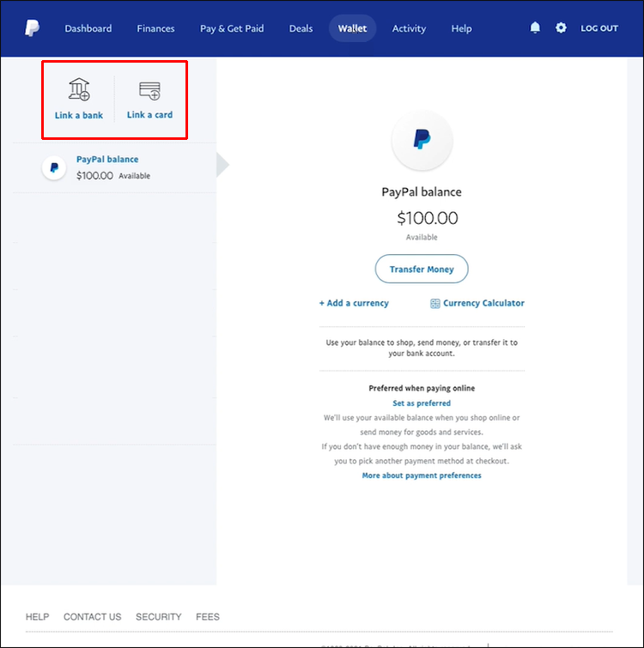Click 'Preferred when paying online' text
The width and height of the screenshot is (644, 648).
(422, 388)
